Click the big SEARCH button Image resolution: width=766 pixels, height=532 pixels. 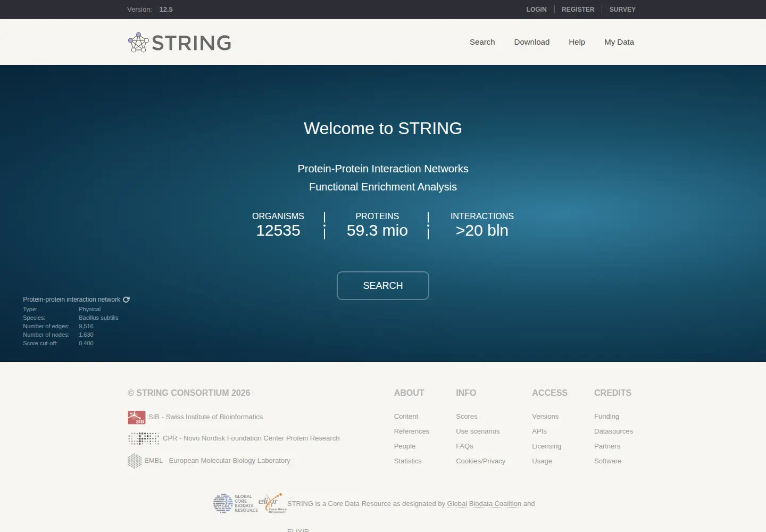[x=383, y=286]
